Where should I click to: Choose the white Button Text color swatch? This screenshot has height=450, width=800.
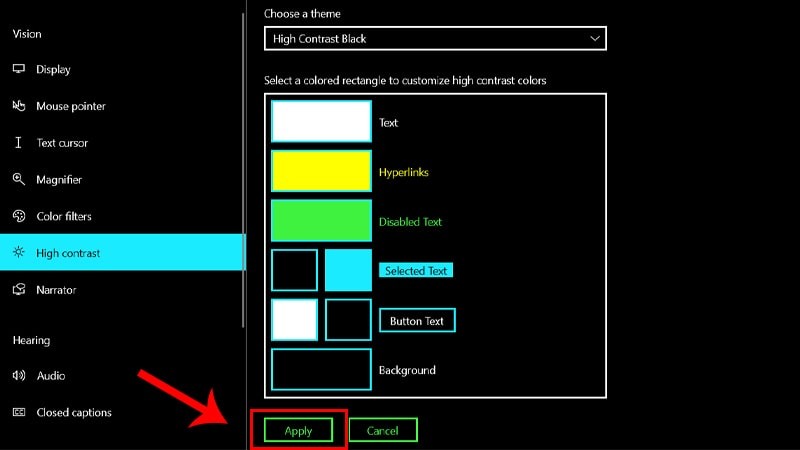click(294, 320)
